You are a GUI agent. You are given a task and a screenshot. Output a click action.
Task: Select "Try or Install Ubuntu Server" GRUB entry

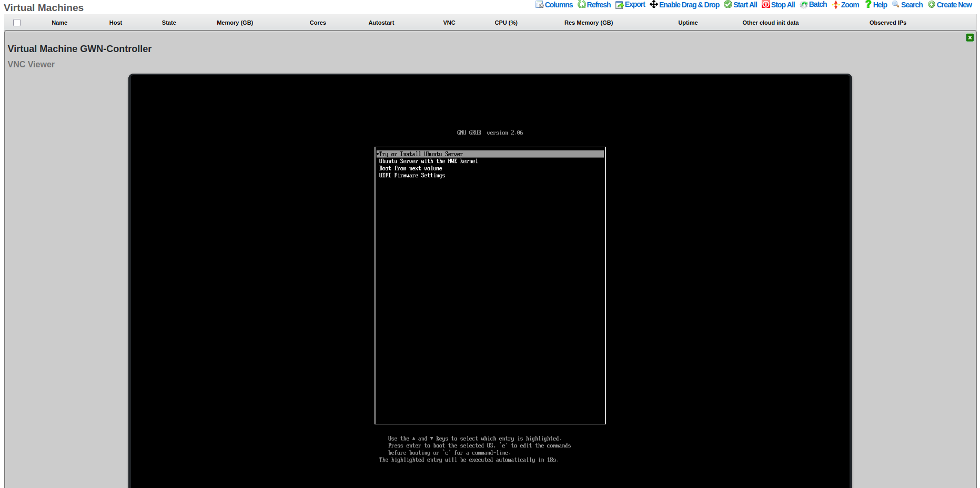coord(421,154)
